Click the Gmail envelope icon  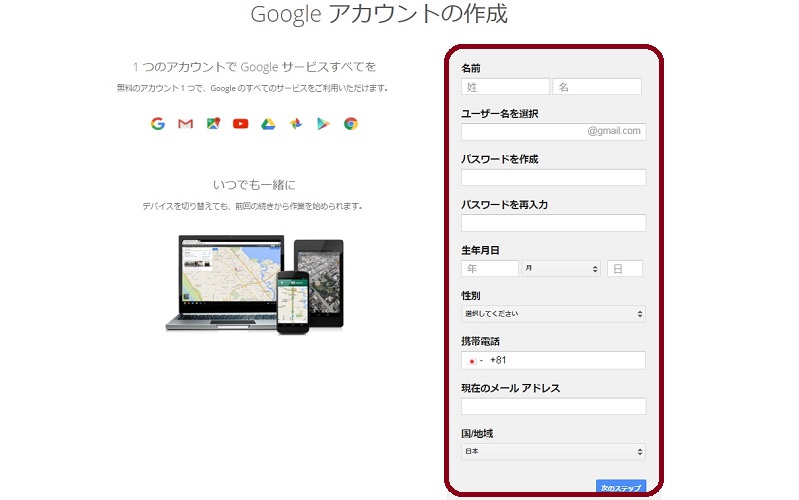185,123
